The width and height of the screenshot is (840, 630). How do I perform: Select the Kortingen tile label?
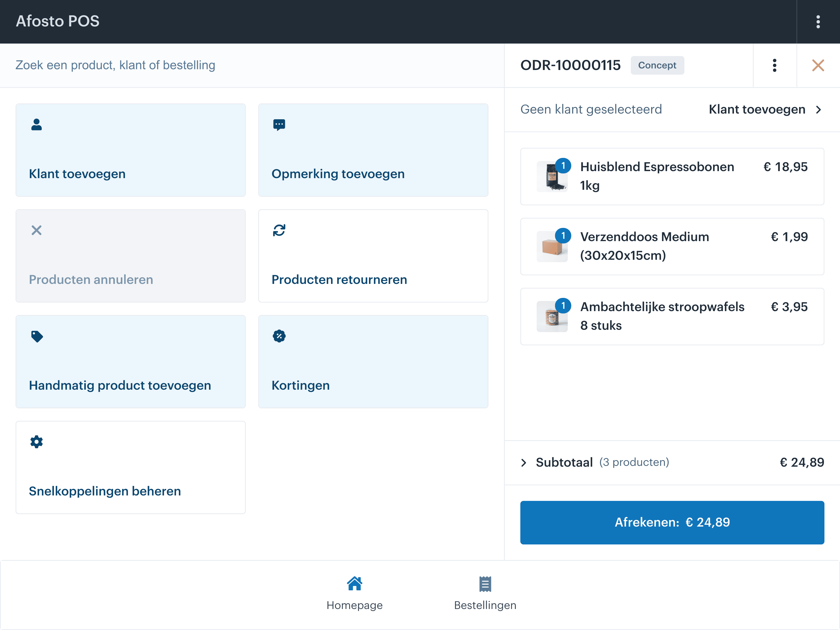(300, 386)
